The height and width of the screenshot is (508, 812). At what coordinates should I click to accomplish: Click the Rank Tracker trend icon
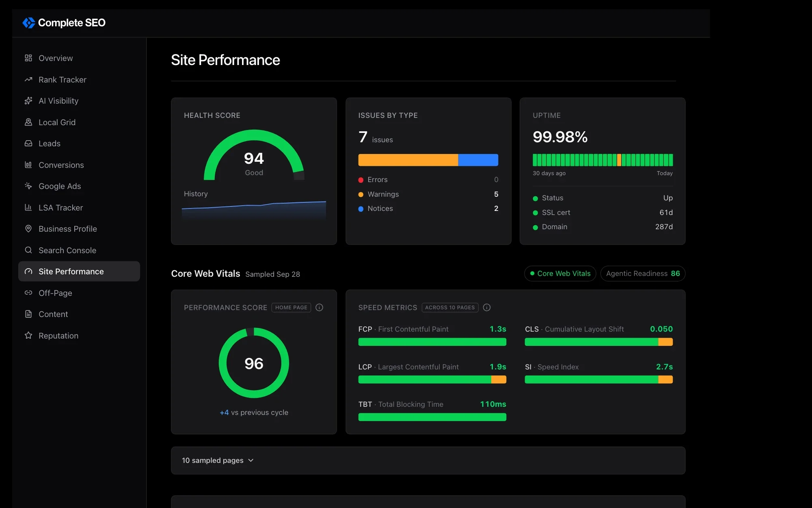28,80
